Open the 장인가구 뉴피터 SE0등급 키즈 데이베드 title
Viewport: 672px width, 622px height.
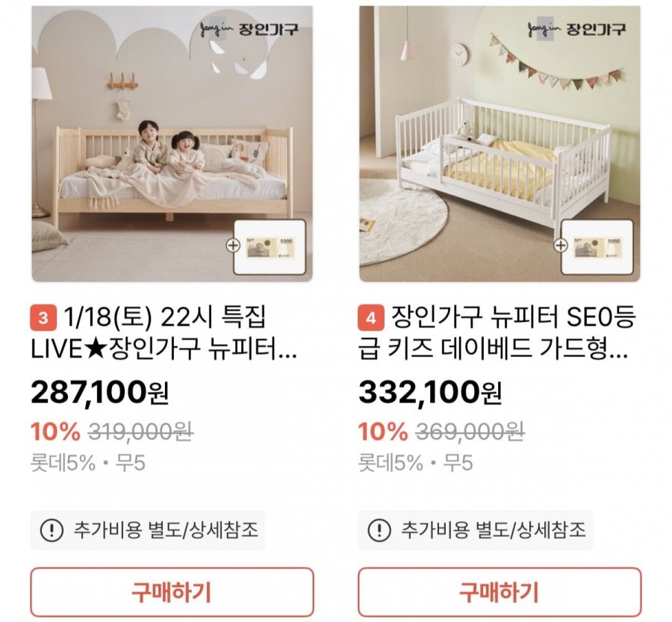tap(493, 333)
